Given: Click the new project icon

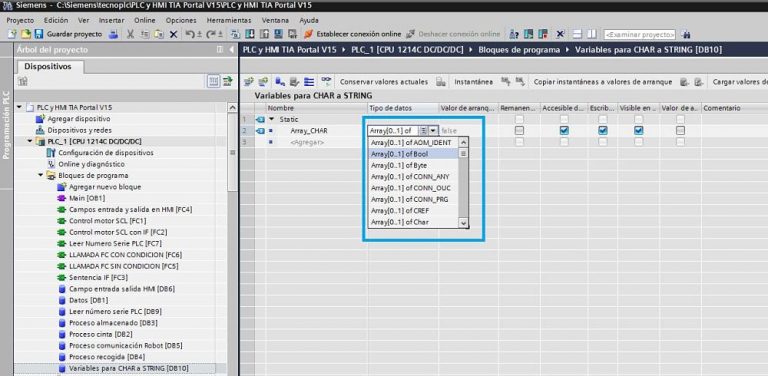Looking at the screenshot, I should point(12,34).
